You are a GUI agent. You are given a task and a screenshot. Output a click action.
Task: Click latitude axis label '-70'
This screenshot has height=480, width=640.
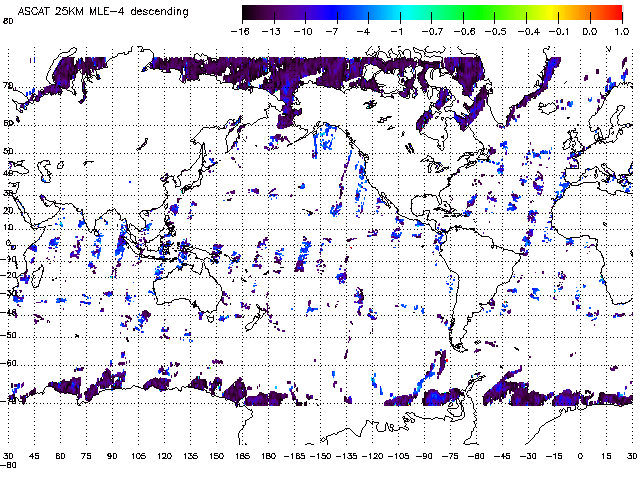point(9,401)
